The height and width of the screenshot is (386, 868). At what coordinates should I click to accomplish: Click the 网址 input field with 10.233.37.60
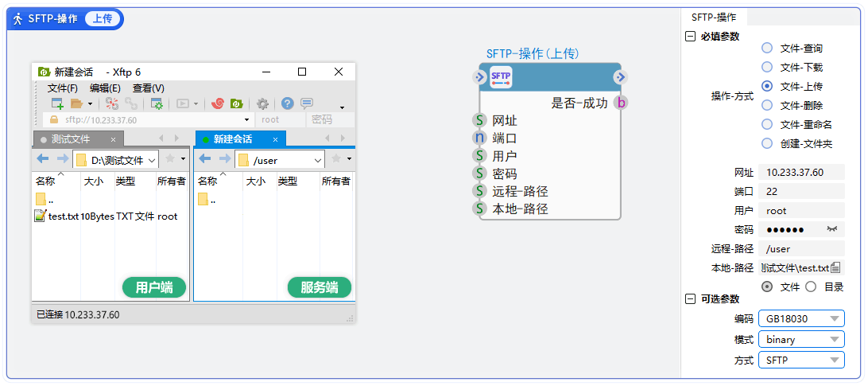click(x=801, y=172)
